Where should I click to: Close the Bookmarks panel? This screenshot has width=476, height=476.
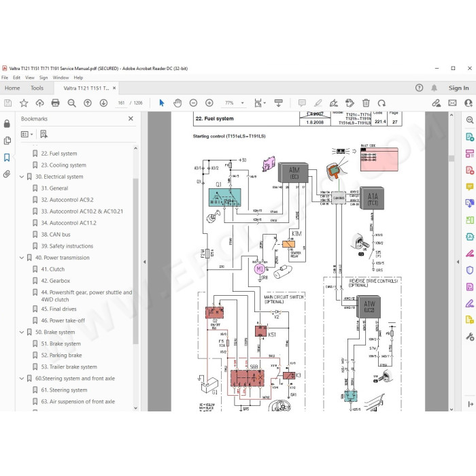click(x=131, y=119)
